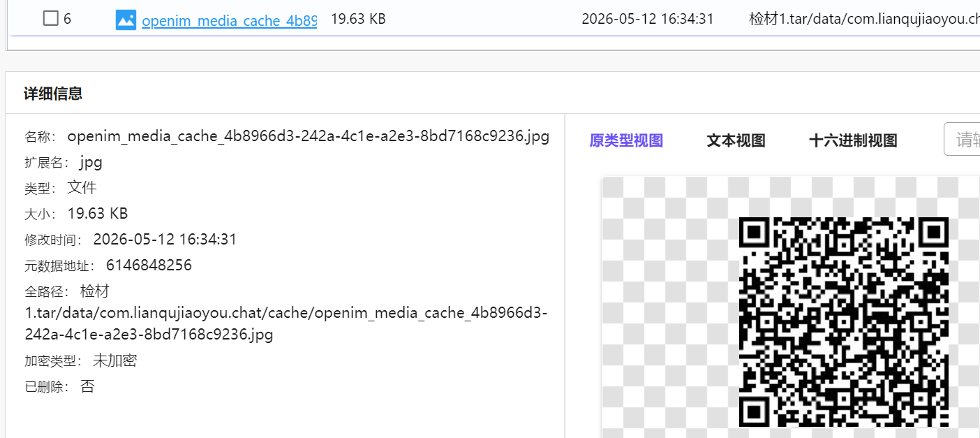Click the 详细信息 panel header
The image size is (980, 438).
[x=53, y=94]
